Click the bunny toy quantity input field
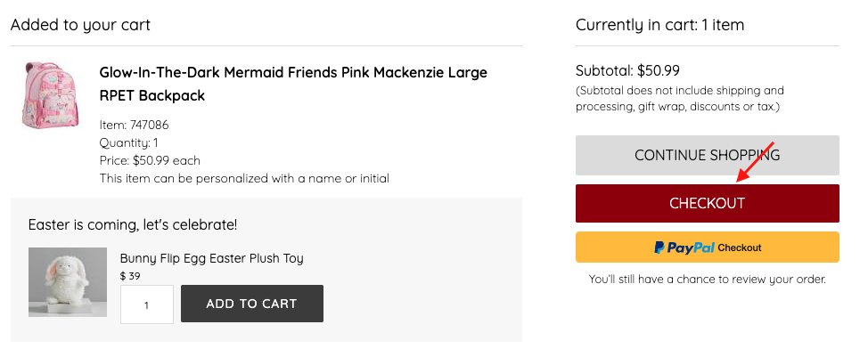The width and height of the screenshot is (868, 357). pos(146,304)
